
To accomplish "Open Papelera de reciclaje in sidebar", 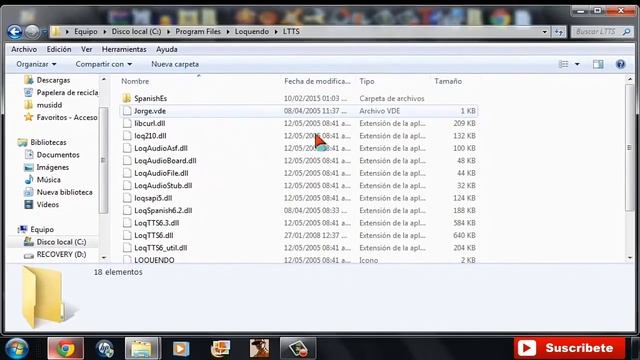I will tap(67, 93).
